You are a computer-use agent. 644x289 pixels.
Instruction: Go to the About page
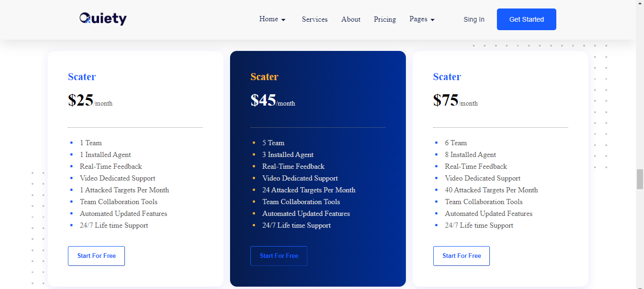tap(351, 19)
